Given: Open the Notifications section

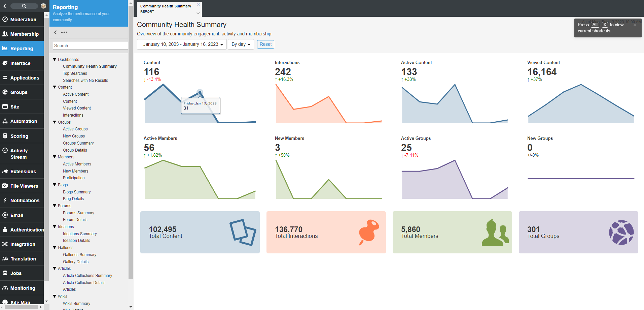Looking at the screenshot, I should point(22,200).
